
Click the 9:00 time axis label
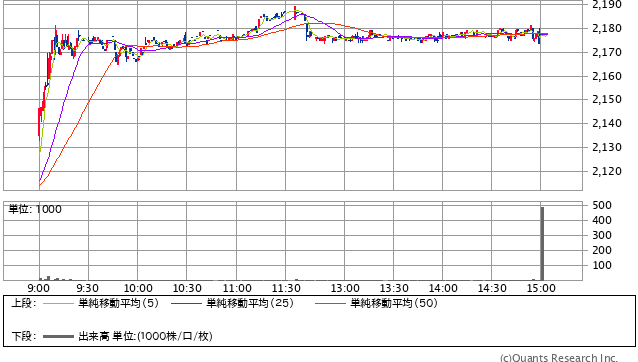pyautogui.click(x=39, y=288)
